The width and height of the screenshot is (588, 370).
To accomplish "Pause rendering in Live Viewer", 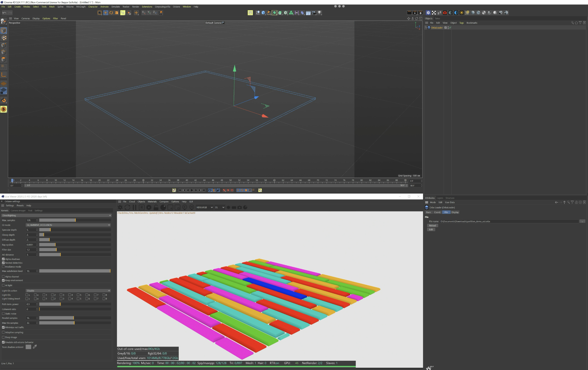I will tap(134, 207).
